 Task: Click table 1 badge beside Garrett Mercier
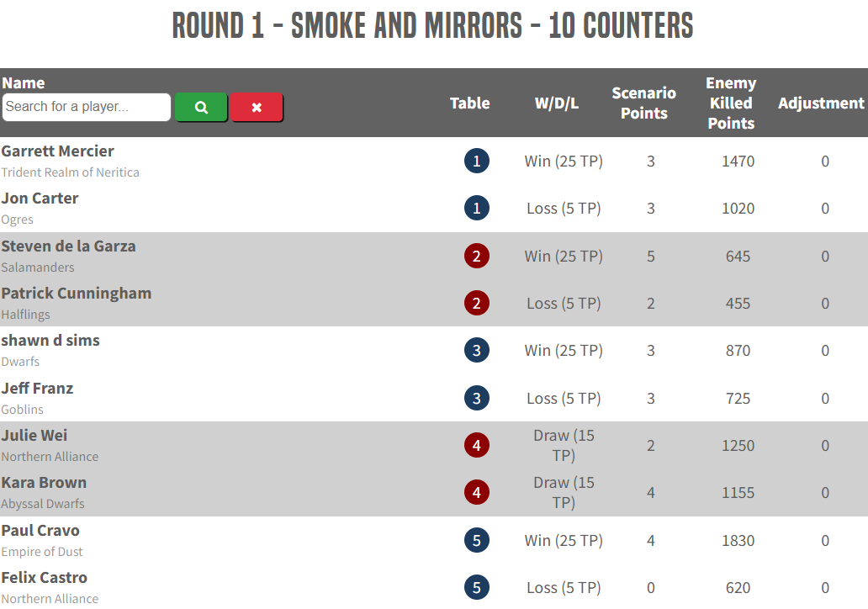(477, 161)
